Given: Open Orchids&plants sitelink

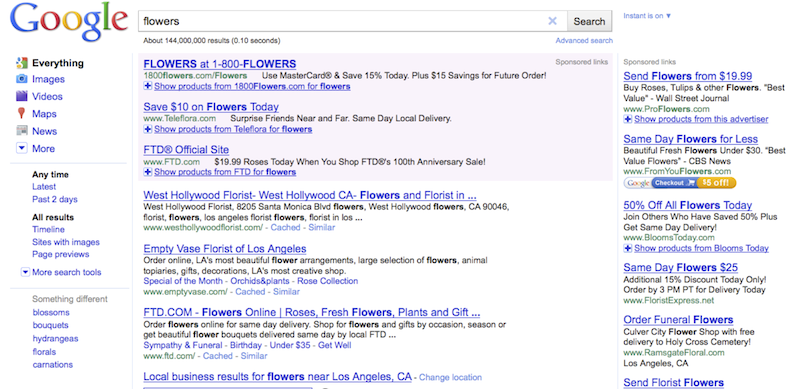Looking at the screenshot, I should [260, 281].
